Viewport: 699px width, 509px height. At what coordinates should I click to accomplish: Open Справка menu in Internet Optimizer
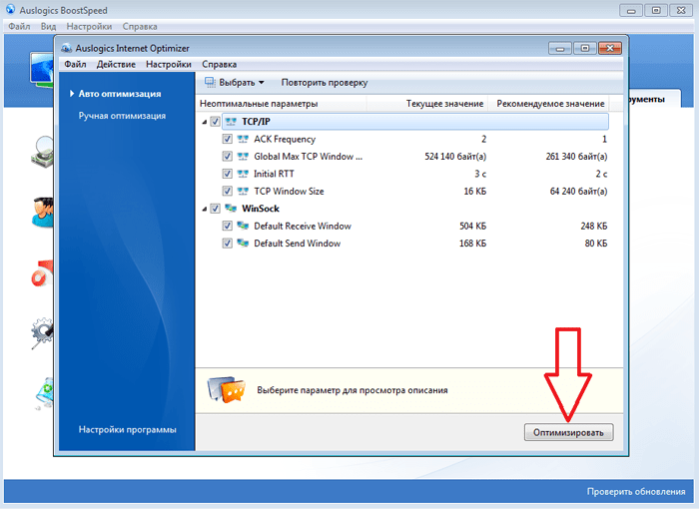click(219, 64)
